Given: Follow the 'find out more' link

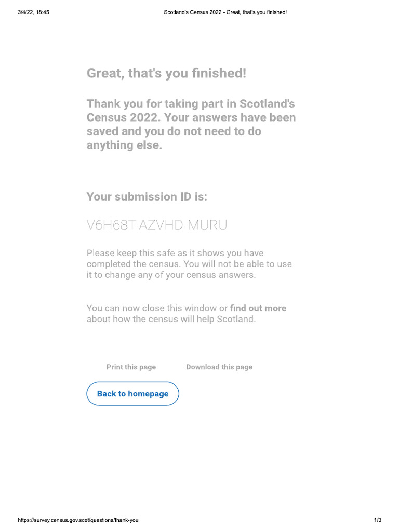Looking at the screenshot, I should point(258,308).
